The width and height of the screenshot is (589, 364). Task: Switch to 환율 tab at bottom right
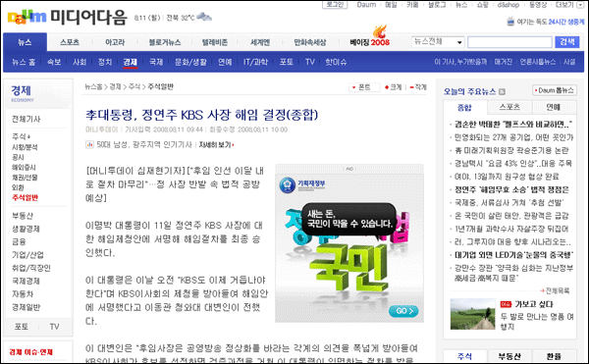[554, 356]
